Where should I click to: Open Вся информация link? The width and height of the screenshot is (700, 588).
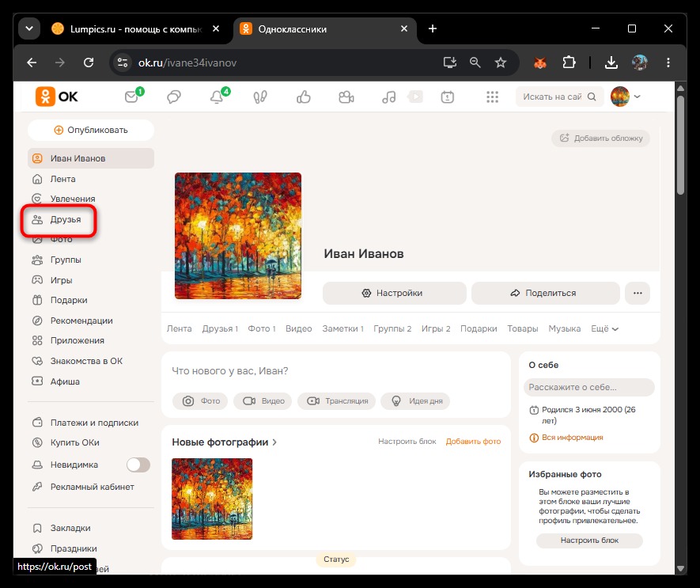click(572, 438)
